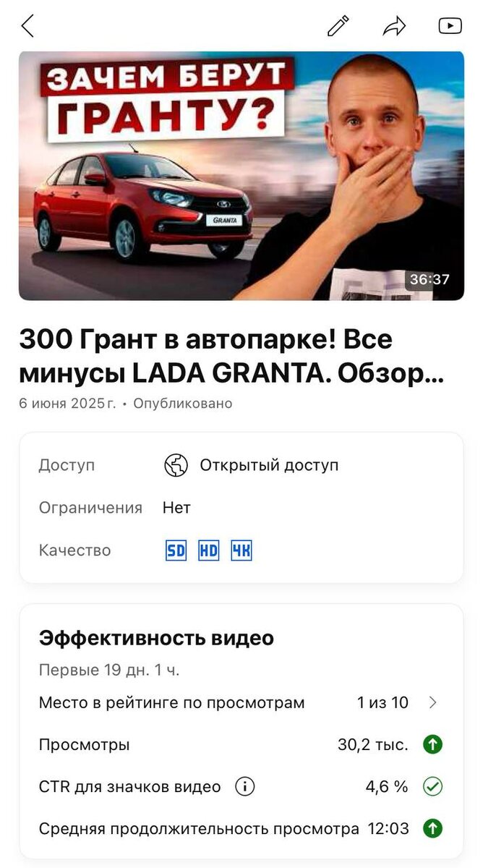Tap the CTR info circle icon
This screenshot has height=868, width=483.
(245, 786)
